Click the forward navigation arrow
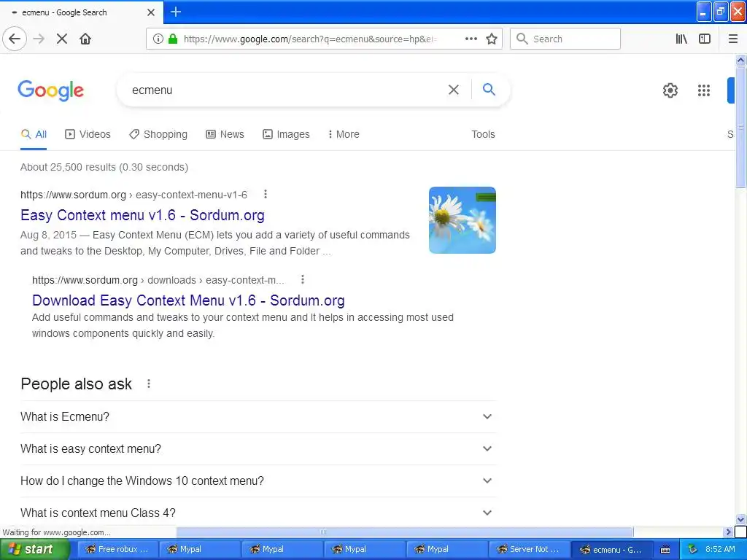Screen dimensions: 747x560 tap(39, 39)
